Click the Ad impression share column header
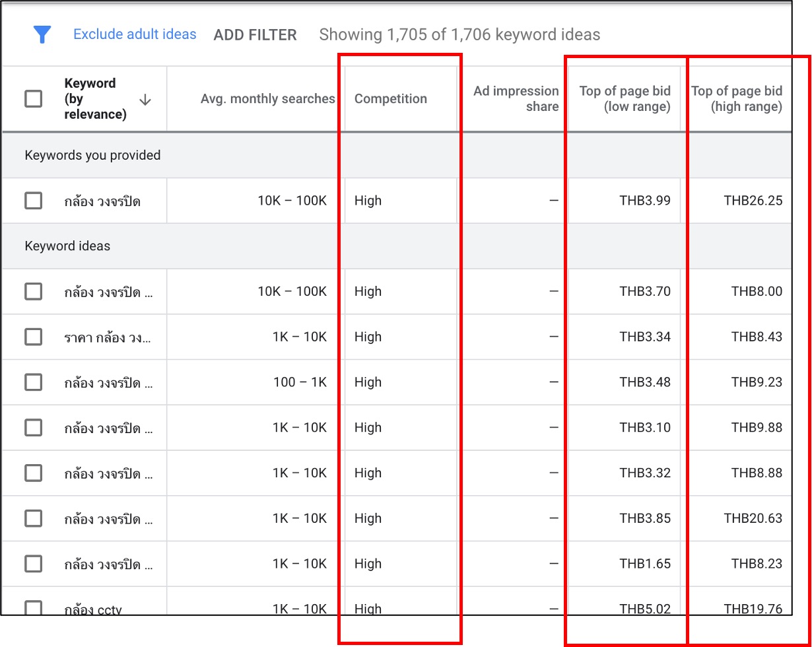This screenshot has width=812, height=647. tap(516, 99)
